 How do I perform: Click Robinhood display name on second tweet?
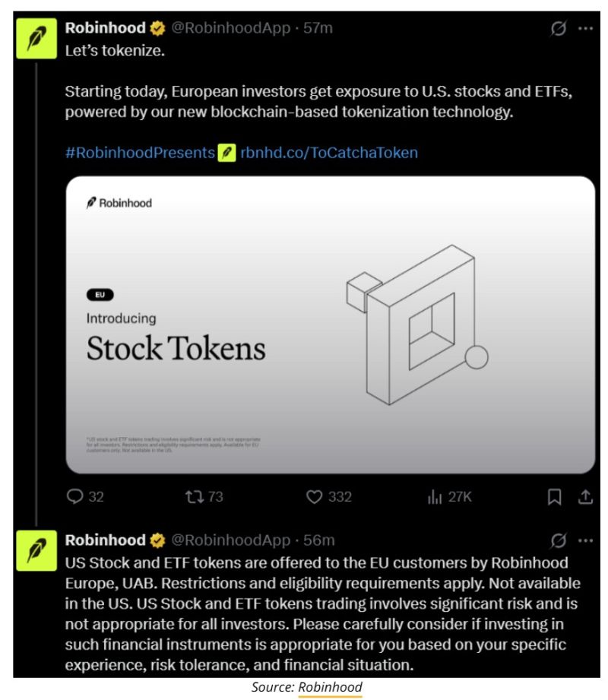(x=106, y=540)
